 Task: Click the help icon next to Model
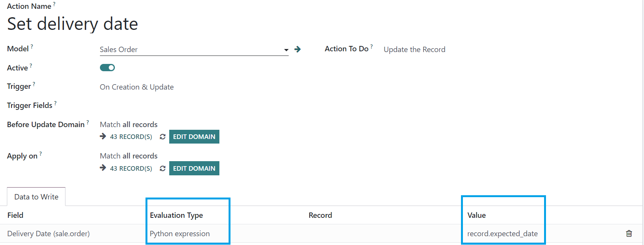(x=32, y=46)
